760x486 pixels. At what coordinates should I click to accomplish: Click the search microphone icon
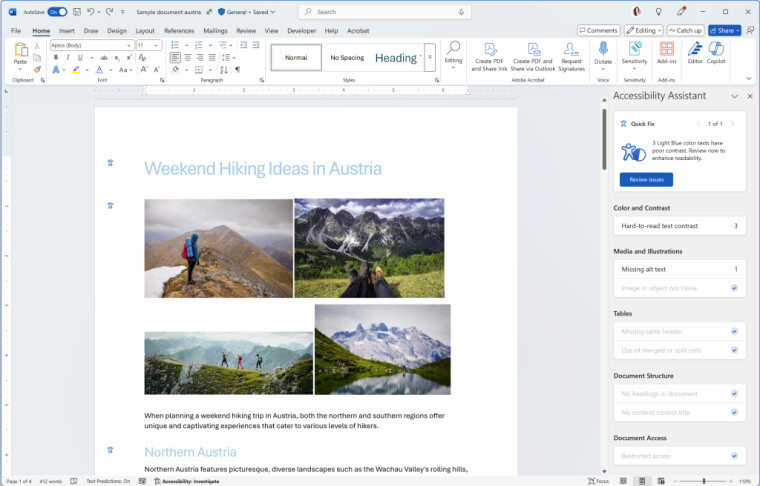pyautogui.click(x=461, y=12)
